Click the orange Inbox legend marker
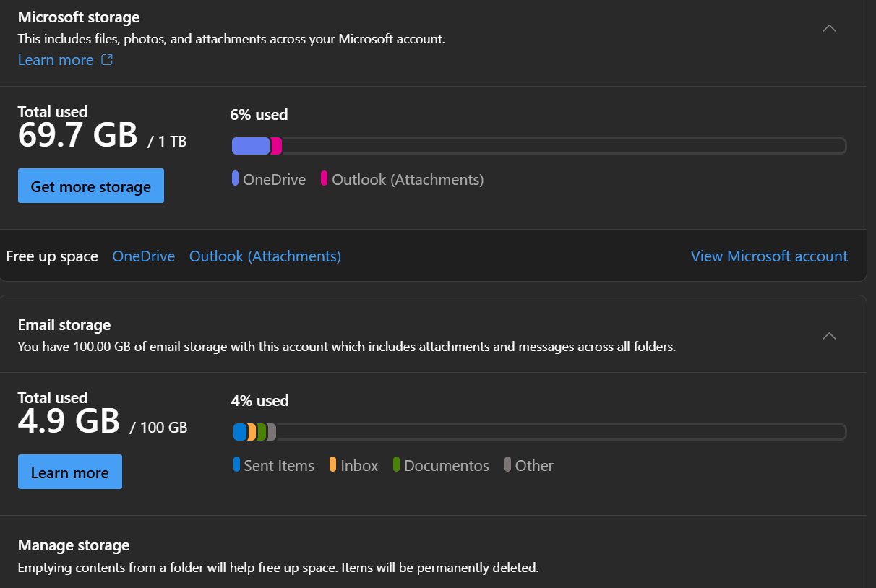The image size is (876, 588). [x=333, y=464]
